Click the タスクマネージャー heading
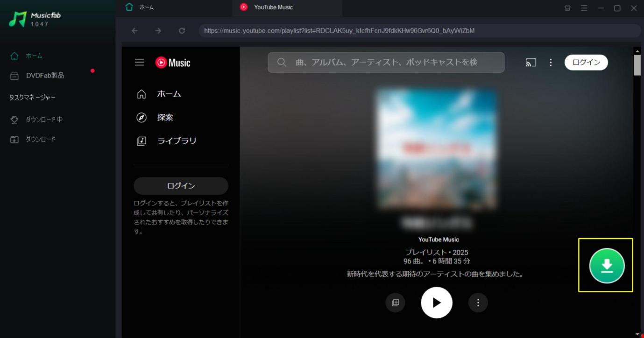 click(x=32, y=97)
